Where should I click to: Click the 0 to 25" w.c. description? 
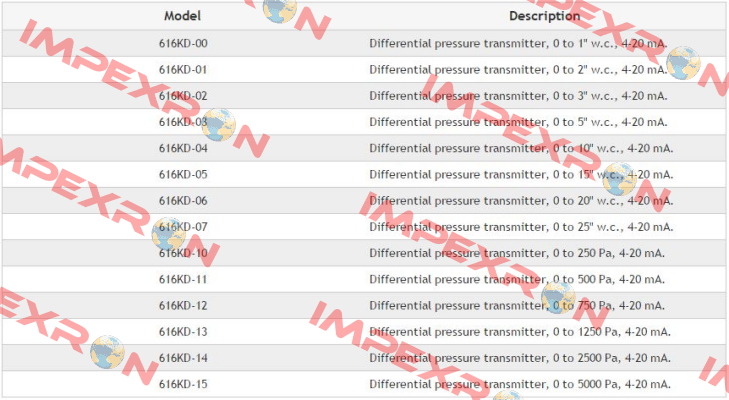(521, 227)
